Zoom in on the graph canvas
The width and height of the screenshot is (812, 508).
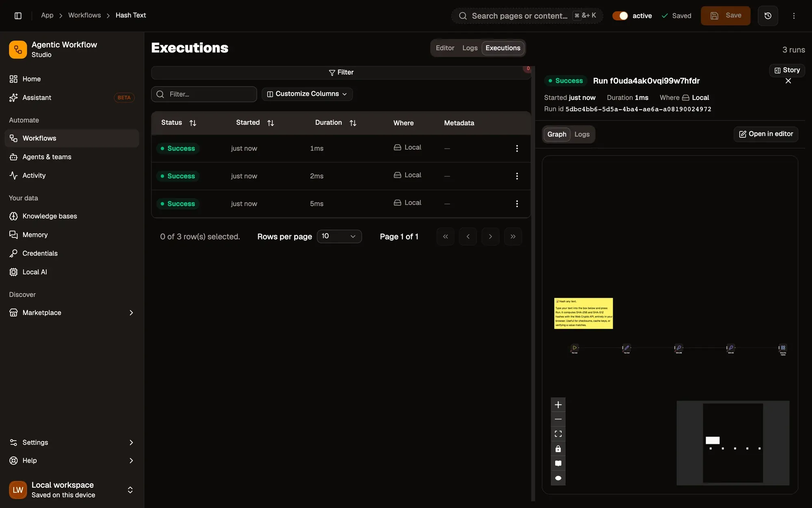[x=558, y=405]
